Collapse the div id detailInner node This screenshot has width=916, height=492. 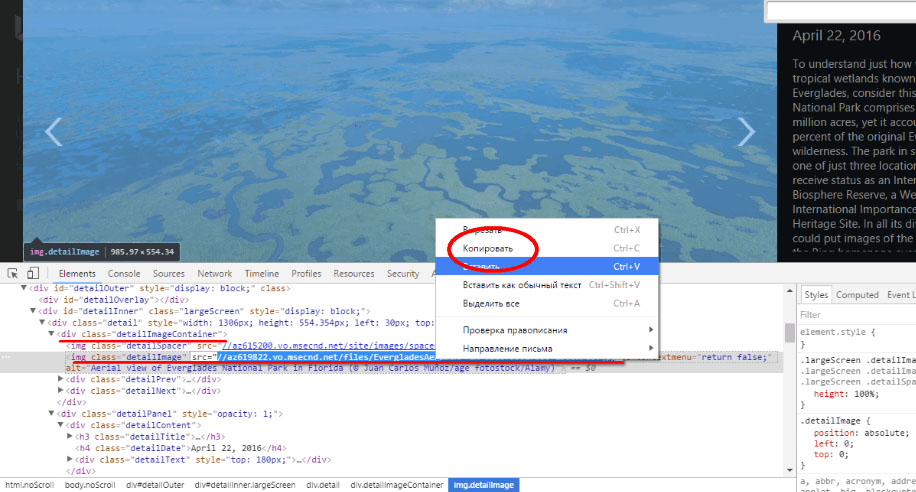pos(33,311)
